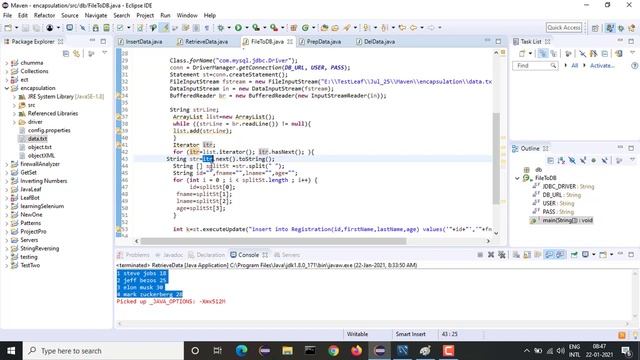Expand the firewallAnalyzer project
The width and height of the screenshot is (640, 360).
coord(7,164)
